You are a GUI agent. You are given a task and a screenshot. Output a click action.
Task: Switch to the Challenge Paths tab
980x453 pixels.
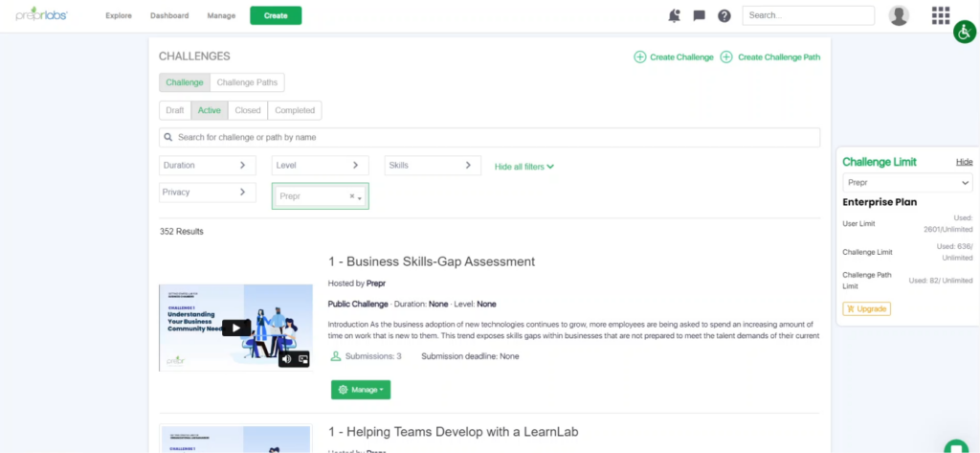click(247, 82)
